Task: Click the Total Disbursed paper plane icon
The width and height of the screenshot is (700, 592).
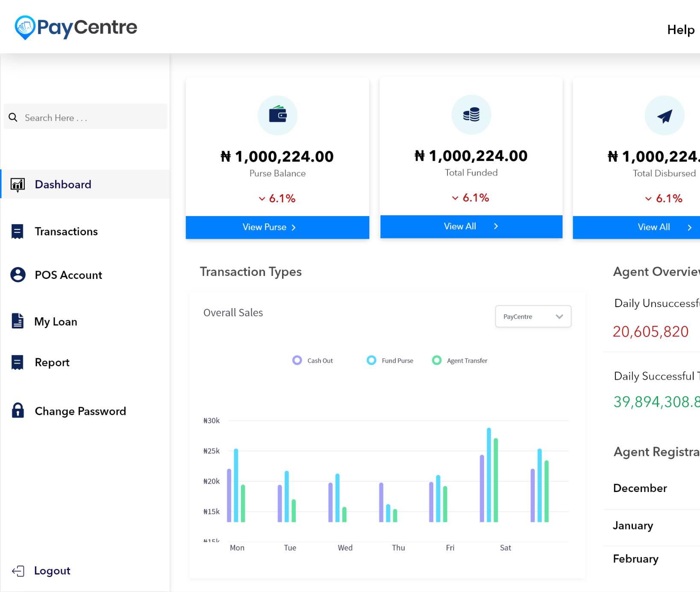Action: click(x=665, y=115)
